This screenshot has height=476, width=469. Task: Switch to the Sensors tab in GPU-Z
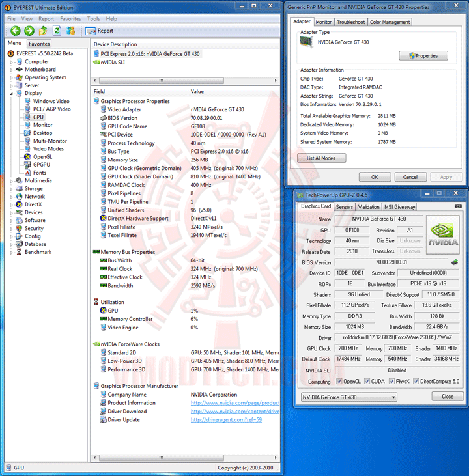tap(344, 207)
